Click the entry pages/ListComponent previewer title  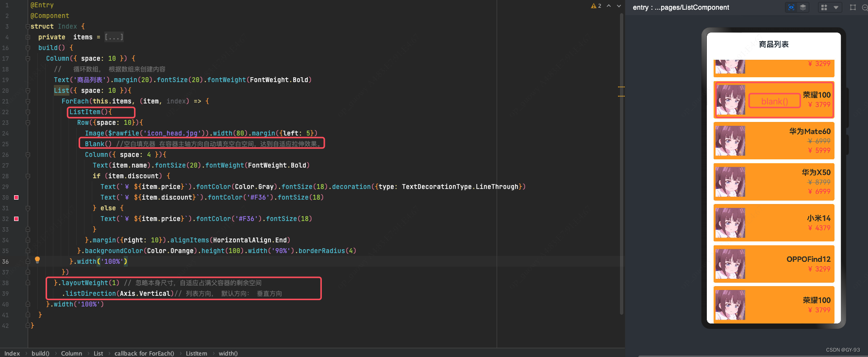pos(681,7)
